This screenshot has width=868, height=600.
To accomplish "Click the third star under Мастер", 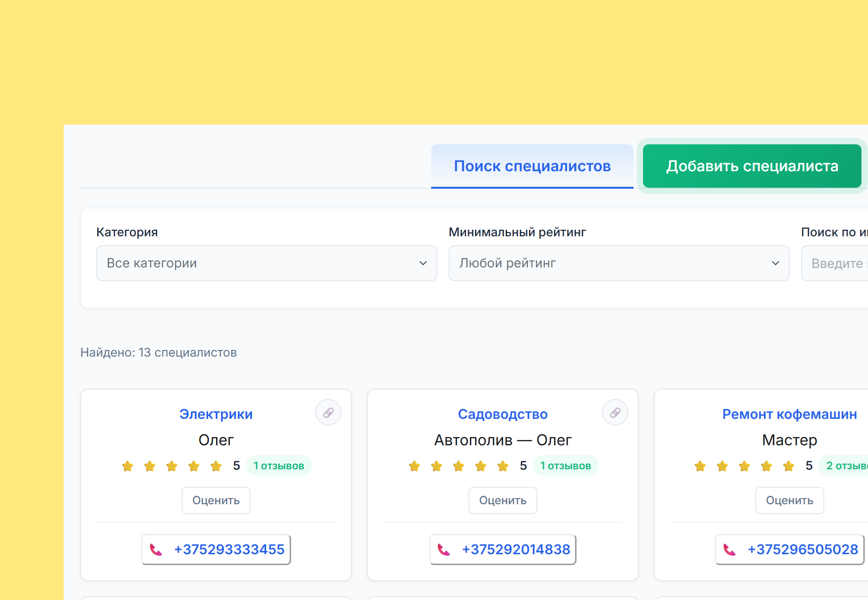I will [x=744, y=466].
